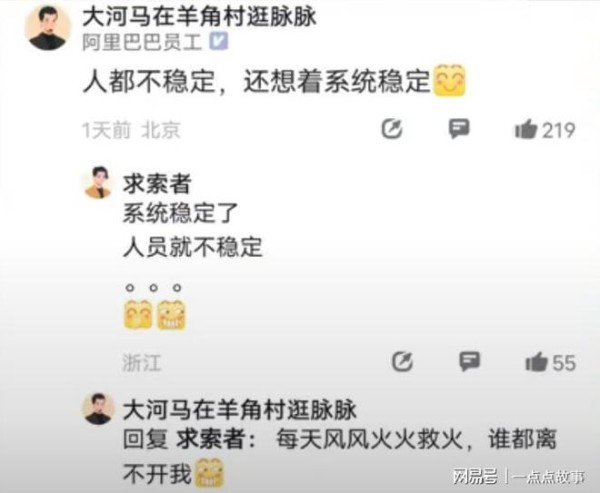Tap the username 大河马在羊角村逛脉脉 in bottom reply

coord(240,410)
